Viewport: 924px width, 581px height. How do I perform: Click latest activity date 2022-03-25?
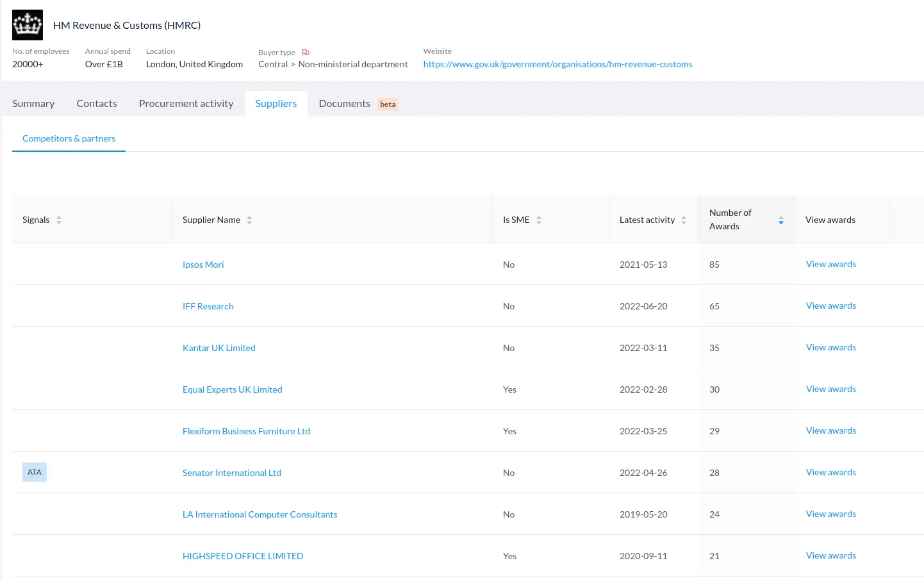pos(643,431)
